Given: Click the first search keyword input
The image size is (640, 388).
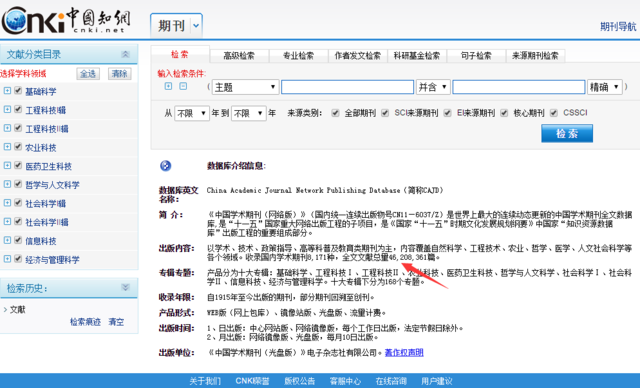Looking at the screenshot, I should pyautogui.click(x=347, y=87).
